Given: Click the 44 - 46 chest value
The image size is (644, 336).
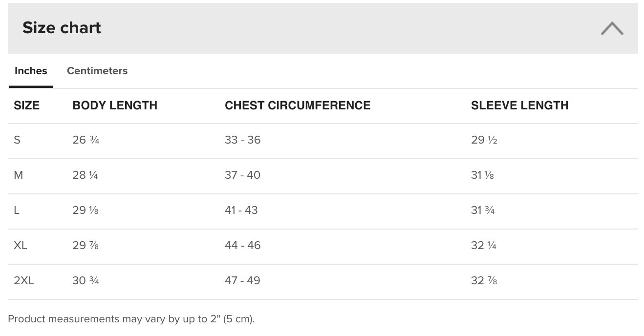Looking at the screenshot, I should 243,246.
